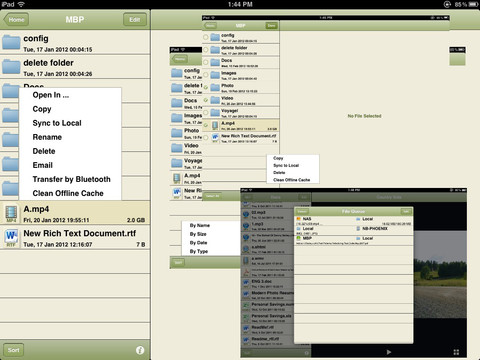This screenshot has width=480, height=360.
Task: Choose Clean Offline Cache in small edit-mode menu
Action: [291, 180]
